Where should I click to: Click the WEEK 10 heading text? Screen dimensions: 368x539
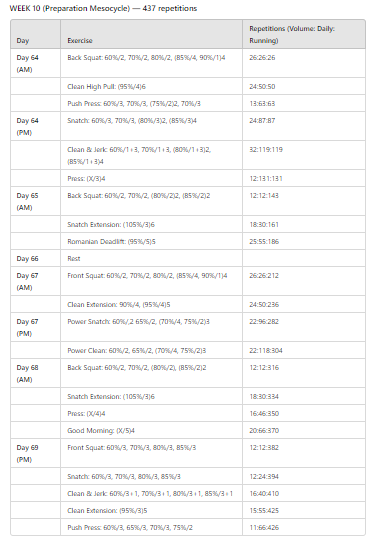click(x=103, y=8)
